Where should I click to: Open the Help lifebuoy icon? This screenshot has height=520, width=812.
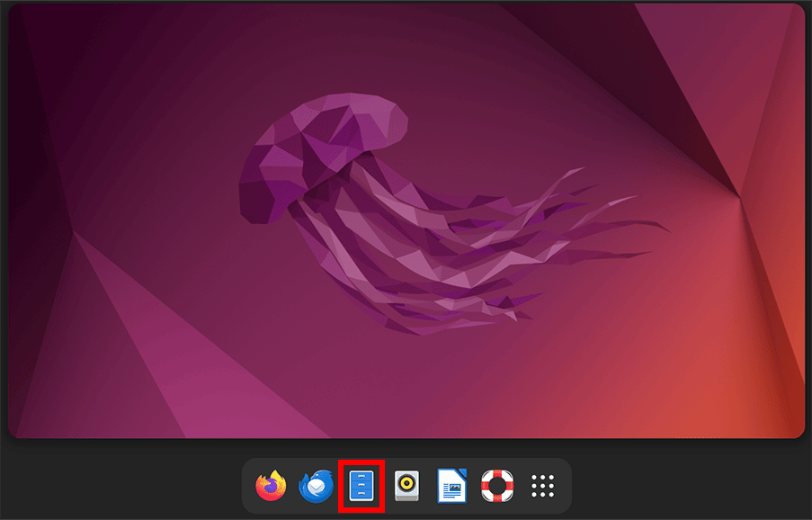497,486
